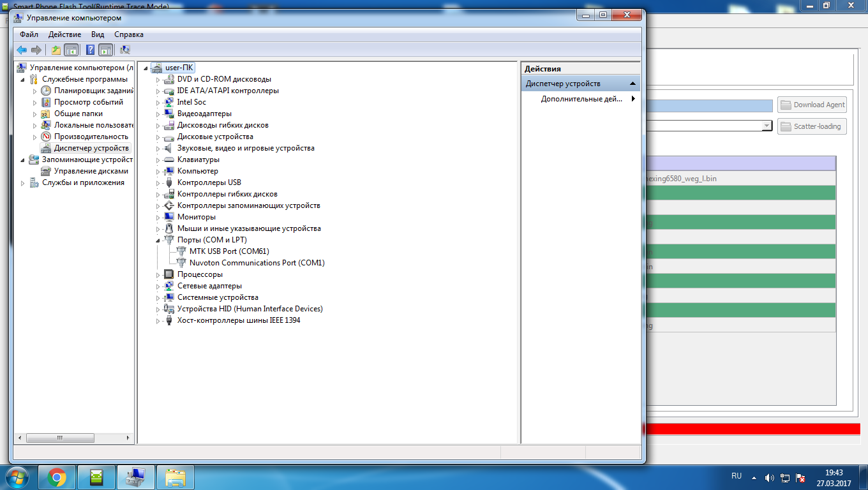Click the Download Agent button
868x490 pixels.
coord(812,105)
